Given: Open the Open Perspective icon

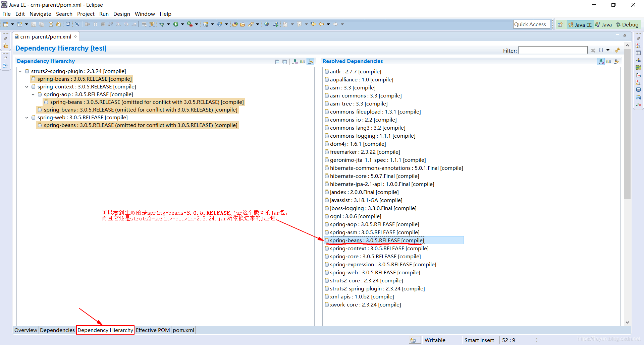Looking at the screenshot, I should pos(560,24).
